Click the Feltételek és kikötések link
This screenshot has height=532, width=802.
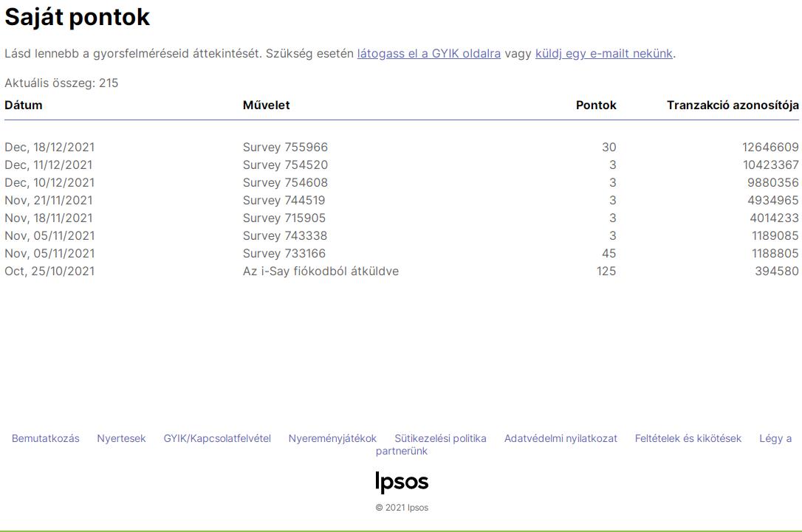[x=688, y=438]
